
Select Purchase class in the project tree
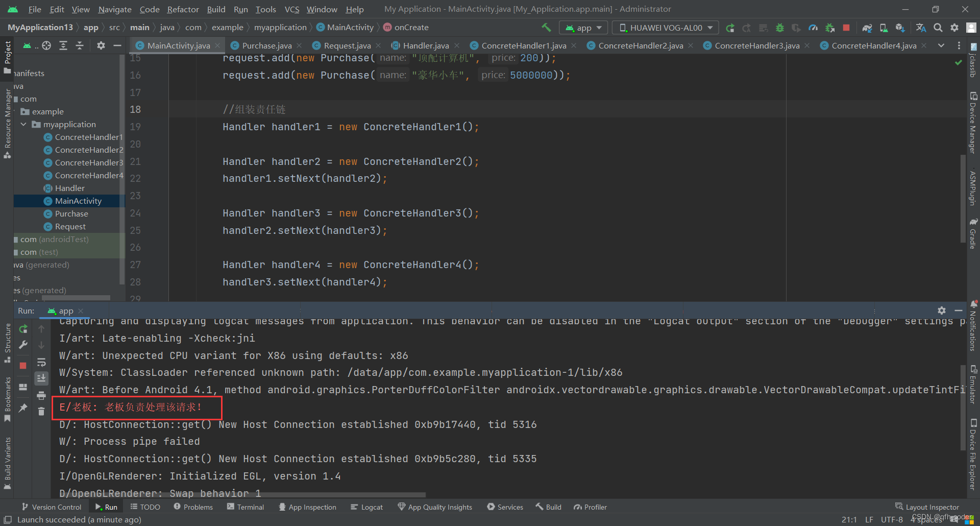71,213
